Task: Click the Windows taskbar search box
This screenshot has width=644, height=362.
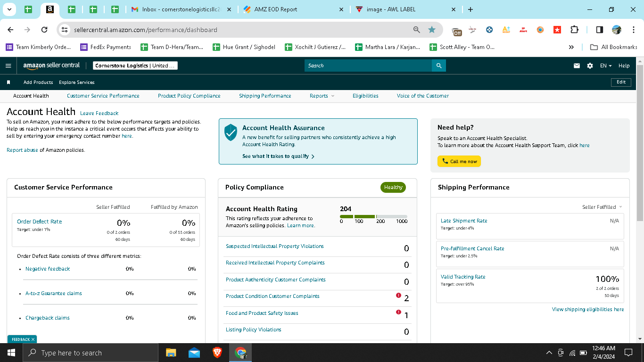Action: [x=91, y=353]
